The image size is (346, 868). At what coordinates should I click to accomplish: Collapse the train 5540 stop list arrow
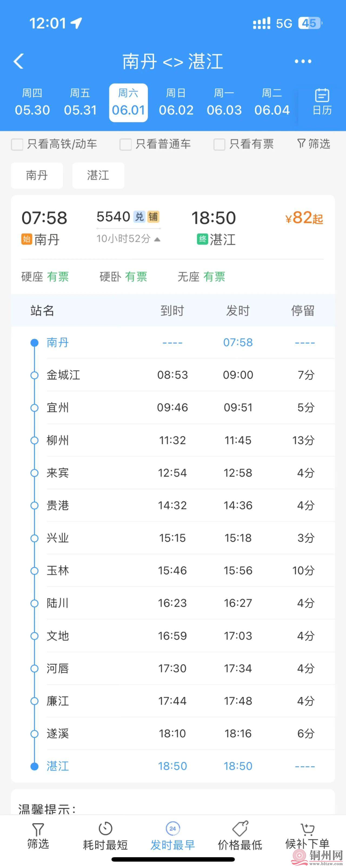coord(157,239)
